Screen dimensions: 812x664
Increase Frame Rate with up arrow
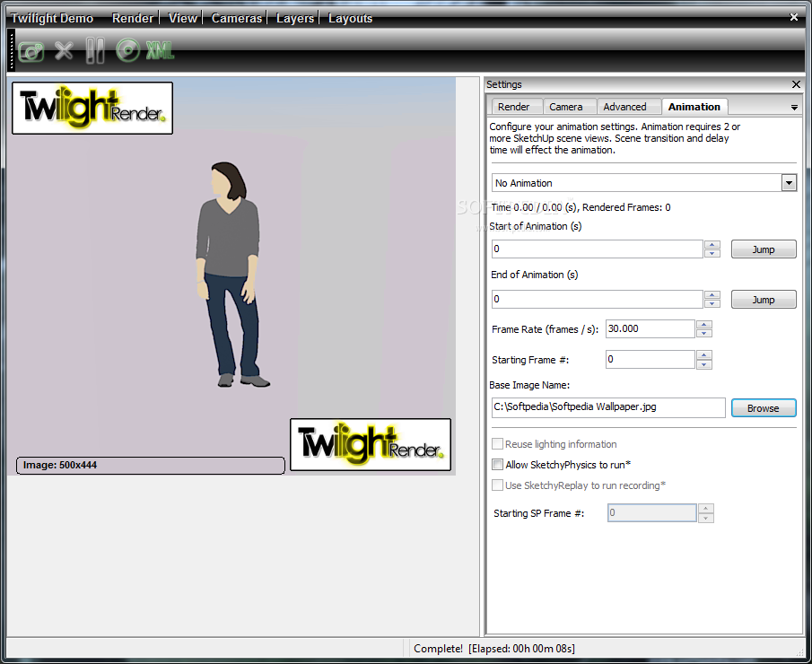704,325
